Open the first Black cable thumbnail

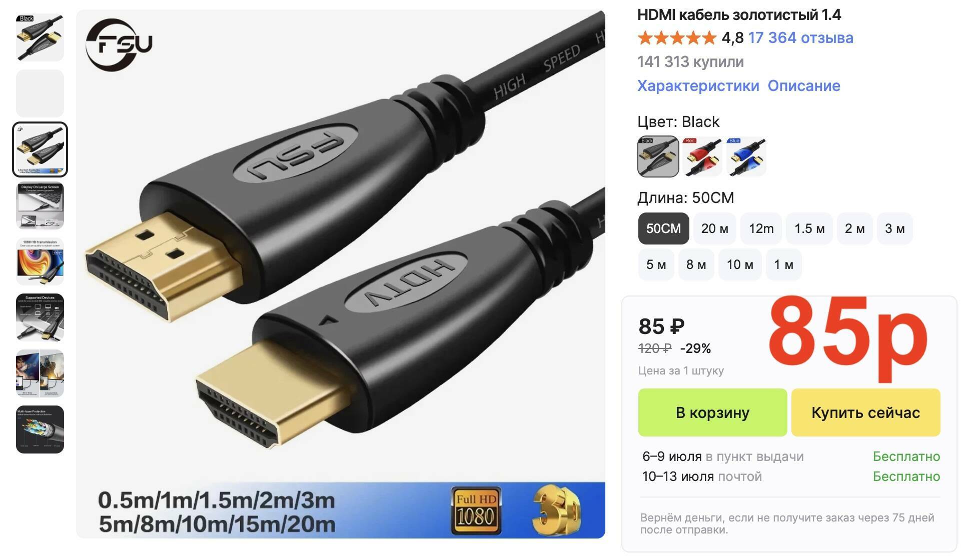(x=40, y=37)
